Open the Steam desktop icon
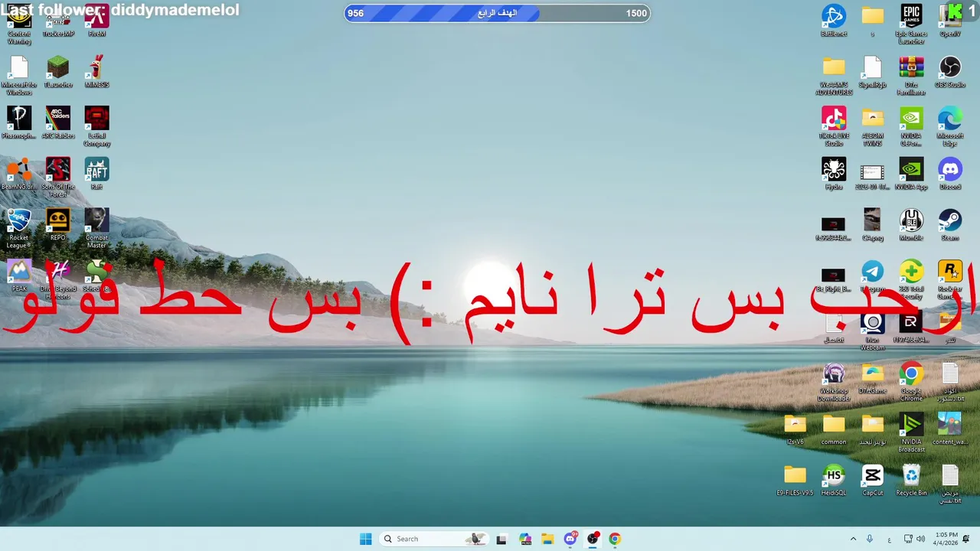Screen dimensions: 980x551 click(950, 225)
